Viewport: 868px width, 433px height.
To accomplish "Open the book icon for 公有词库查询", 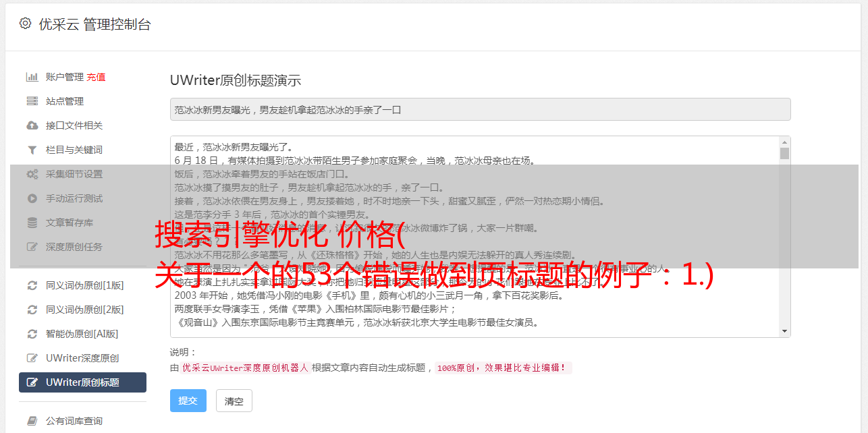I will (x=32, y=421).
